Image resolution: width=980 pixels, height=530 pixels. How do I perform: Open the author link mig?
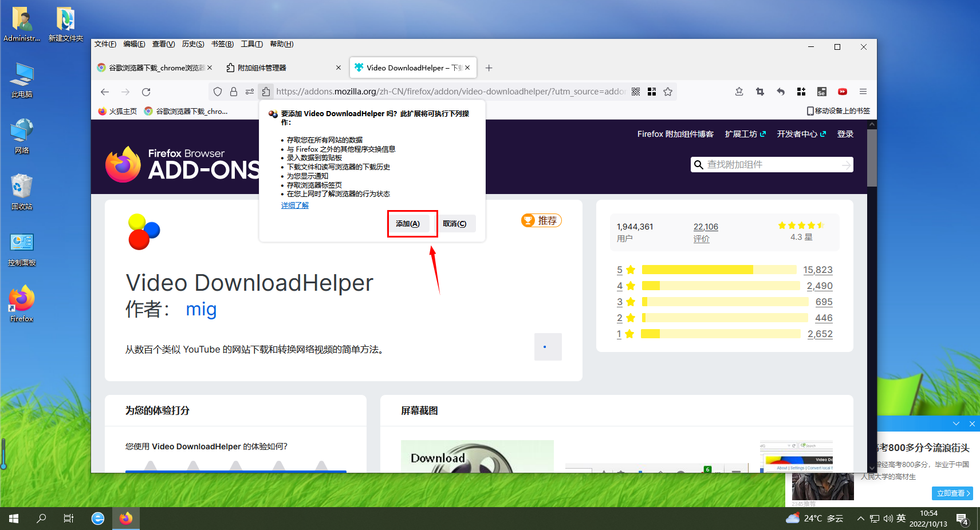tap(201, 309)
